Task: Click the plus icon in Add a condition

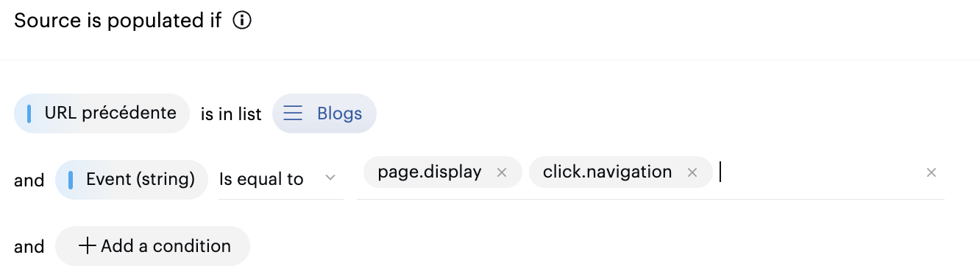Action: (x=88, y=246)
